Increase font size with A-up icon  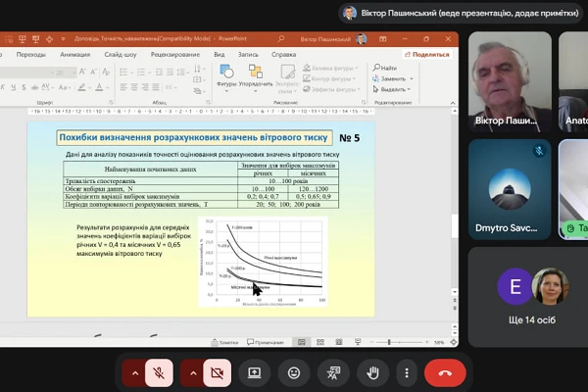[82, 72]
